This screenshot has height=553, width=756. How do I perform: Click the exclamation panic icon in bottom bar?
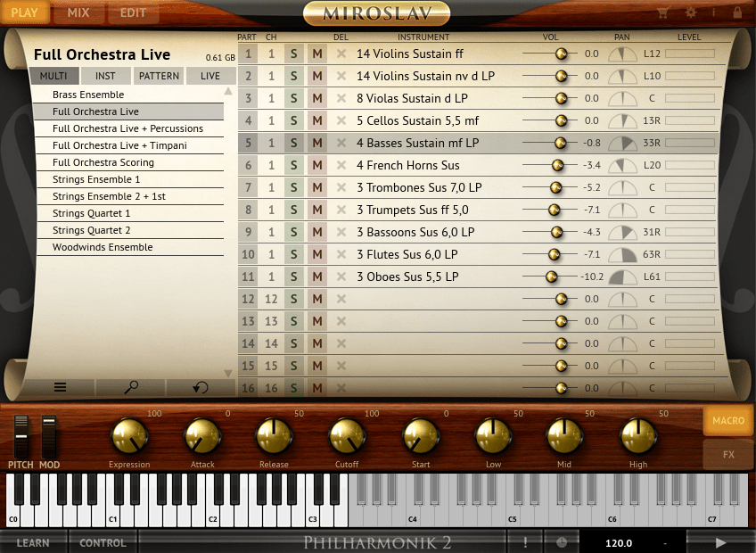point(525,542)
